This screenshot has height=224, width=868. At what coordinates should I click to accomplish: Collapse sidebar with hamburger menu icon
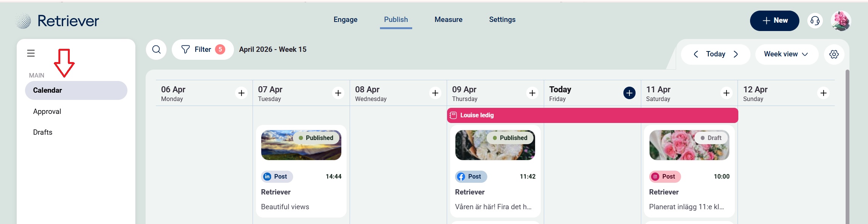pos(31,53)
